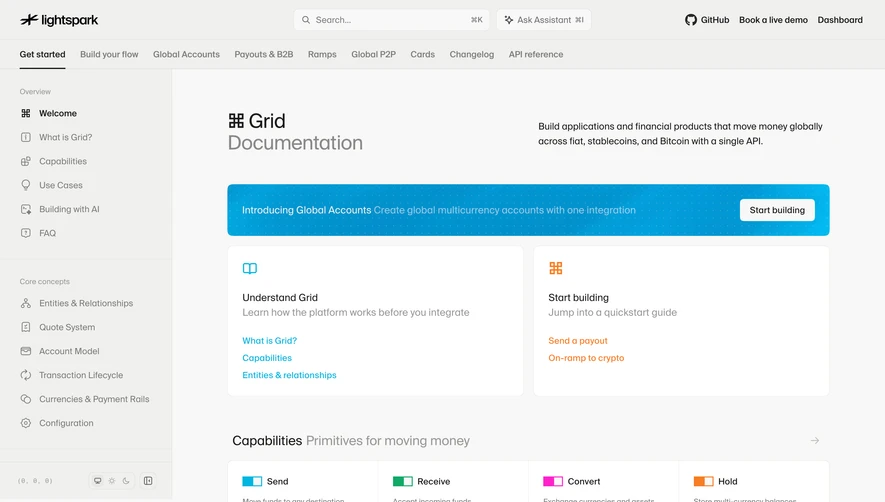Click the Capabilities section arrow icon
This screenshot has width=885, height=502.
tap(815, 440)
